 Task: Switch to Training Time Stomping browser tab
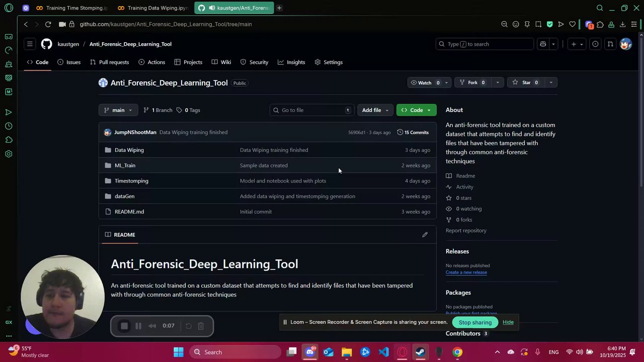click(x=71, y=8)
